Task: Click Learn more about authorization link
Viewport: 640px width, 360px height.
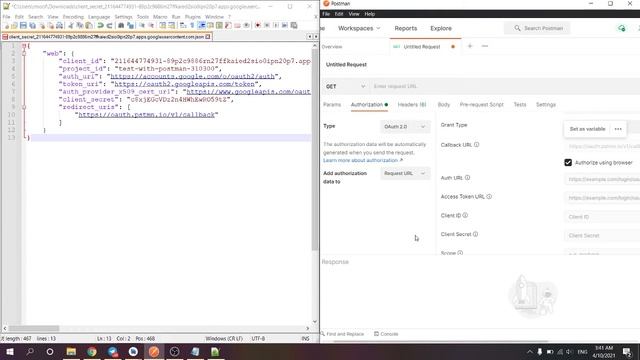Action: (x=363, y=160)
